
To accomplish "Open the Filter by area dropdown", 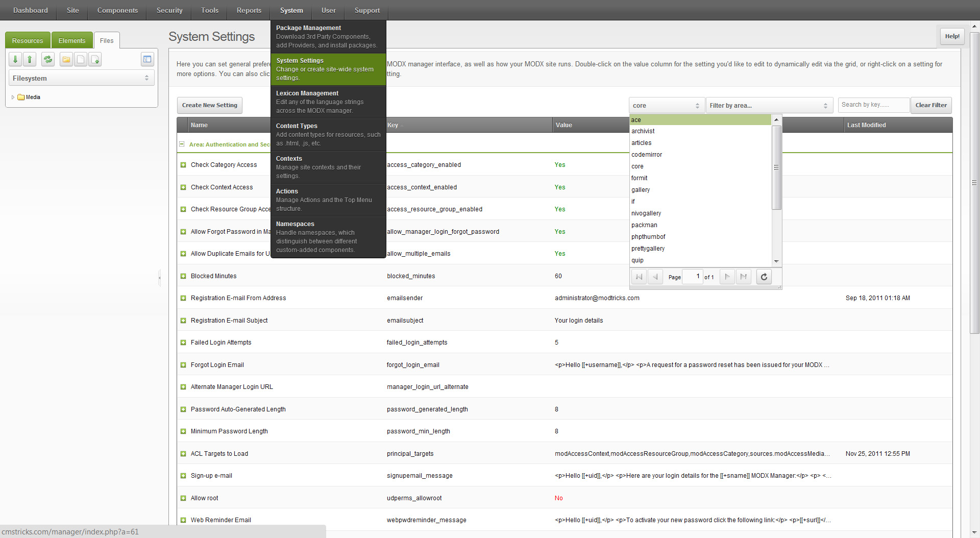I will (x=769, y=106).
